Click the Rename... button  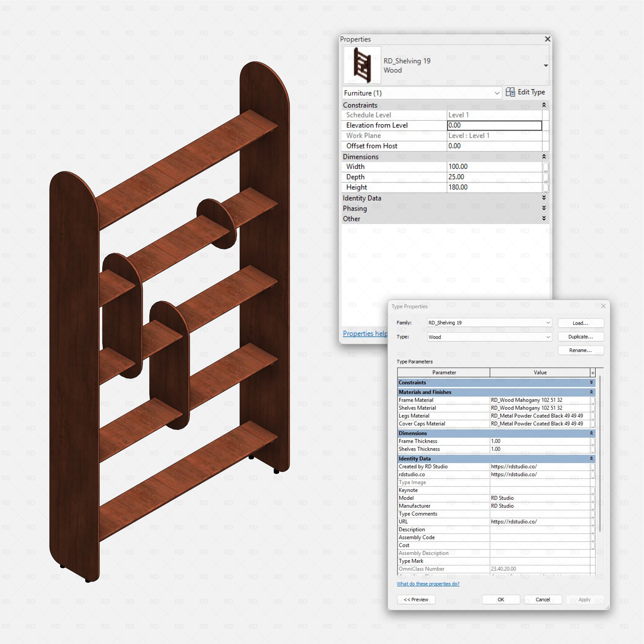[581, 350]
